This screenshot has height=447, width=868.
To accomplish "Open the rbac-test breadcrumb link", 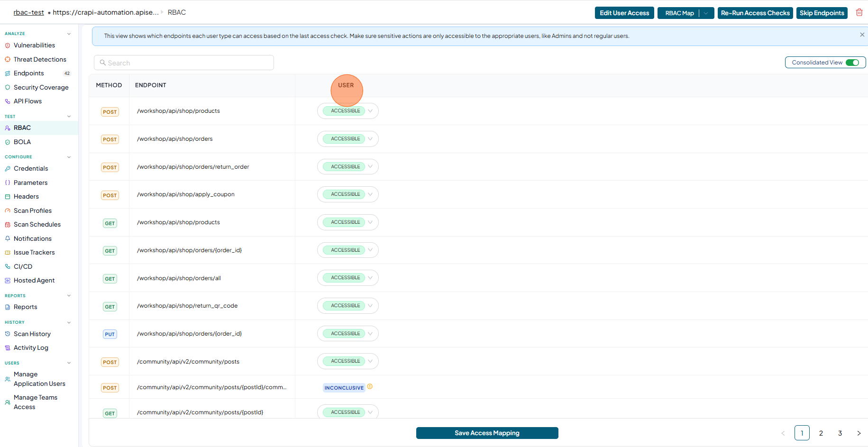I will (x=28, y=12).
